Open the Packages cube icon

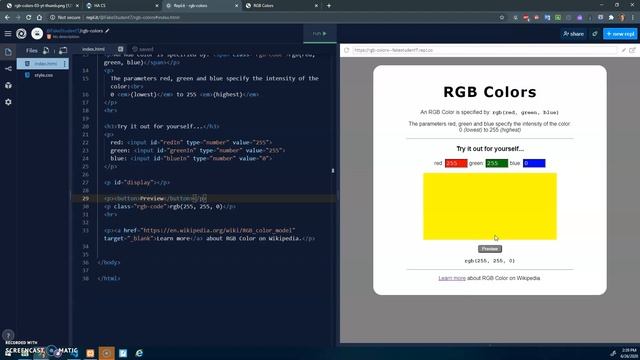coord(8,85)
